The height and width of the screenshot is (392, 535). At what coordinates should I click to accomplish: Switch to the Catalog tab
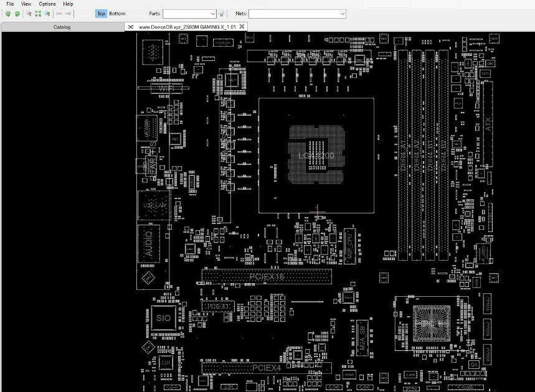[x=62, y=27]
